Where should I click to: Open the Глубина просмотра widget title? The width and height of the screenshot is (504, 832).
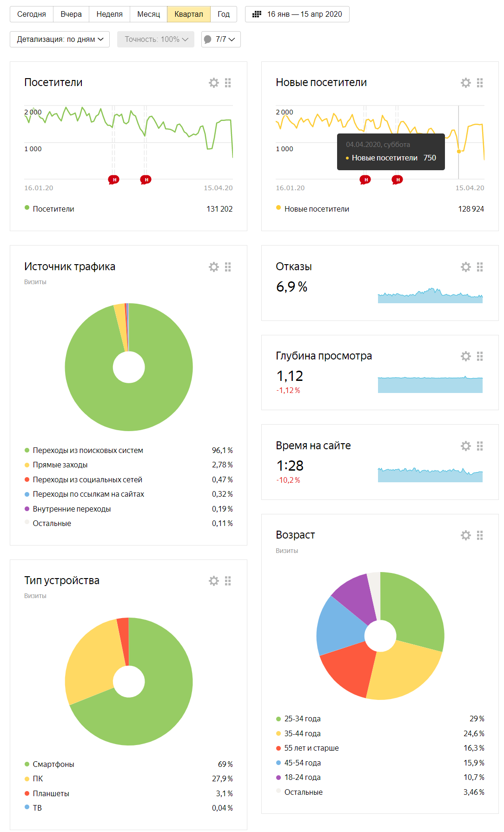[324, 356]
